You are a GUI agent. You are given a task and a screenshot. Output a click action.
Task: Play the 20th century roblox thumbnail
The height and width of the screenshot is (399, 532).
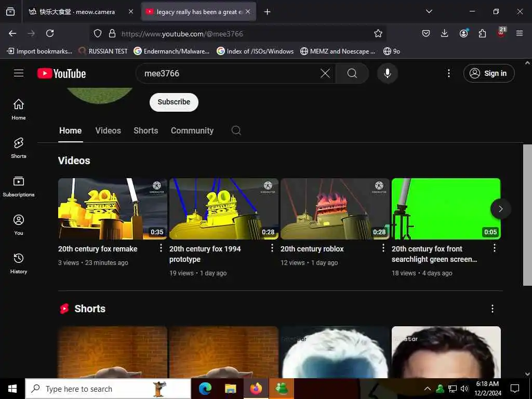click(x=335, y=209)
